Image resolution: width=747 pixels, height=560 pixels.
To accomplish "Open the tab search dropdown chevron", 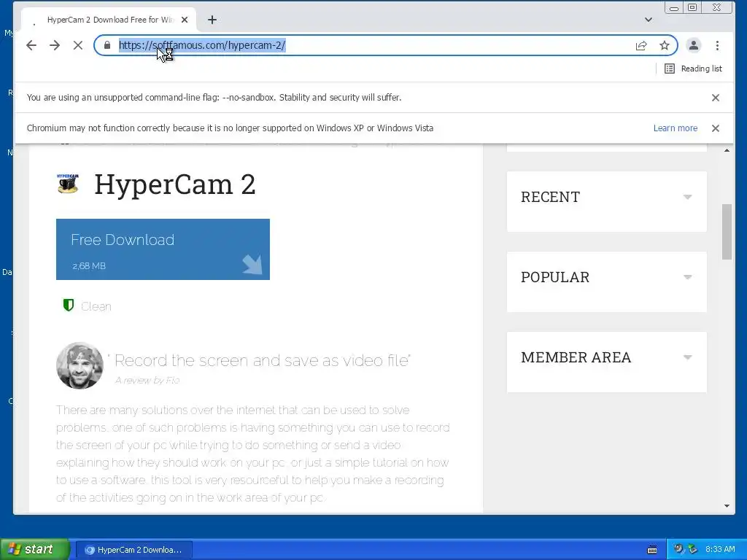I will (x=649, y=20).
